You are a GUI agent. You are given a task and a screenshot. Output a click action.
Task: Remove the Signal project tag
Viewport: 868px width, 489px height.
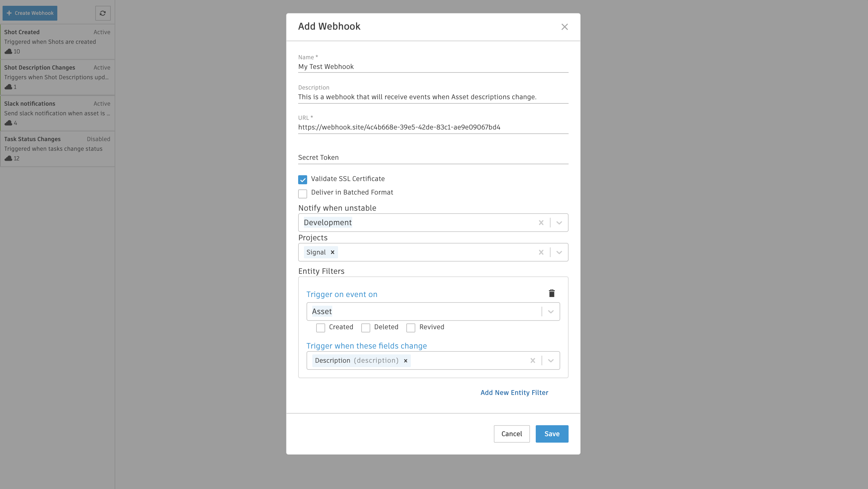[332, 252]
